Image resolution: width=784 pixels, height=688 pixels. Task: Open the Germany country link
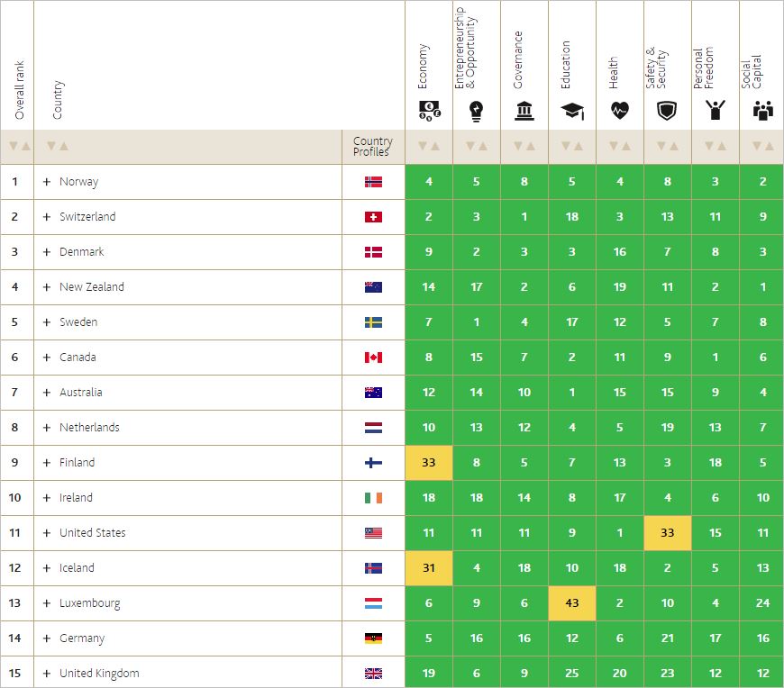click(82, 638)
